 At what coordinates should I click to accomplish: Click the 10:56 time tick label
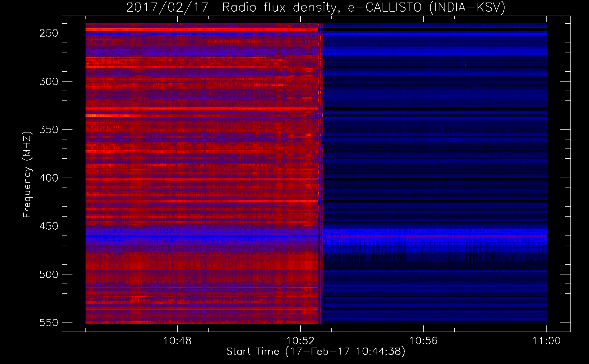[x=423, y=341]
